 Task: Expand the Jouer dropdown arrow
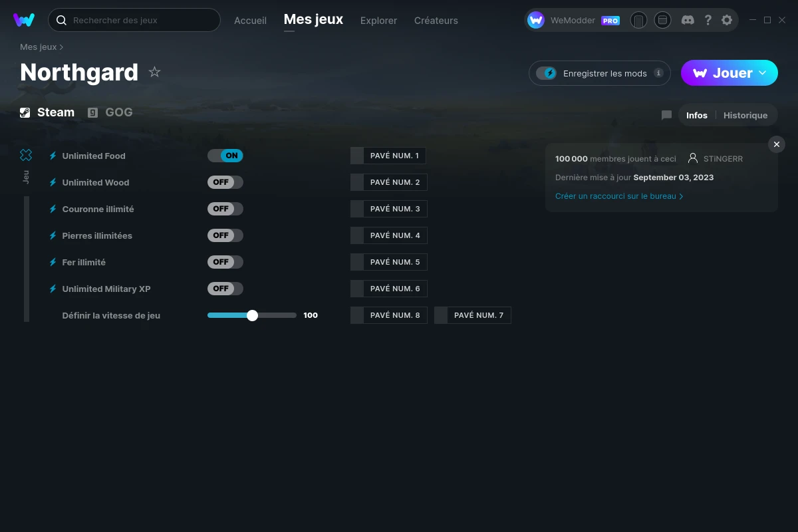coord(763,73)
